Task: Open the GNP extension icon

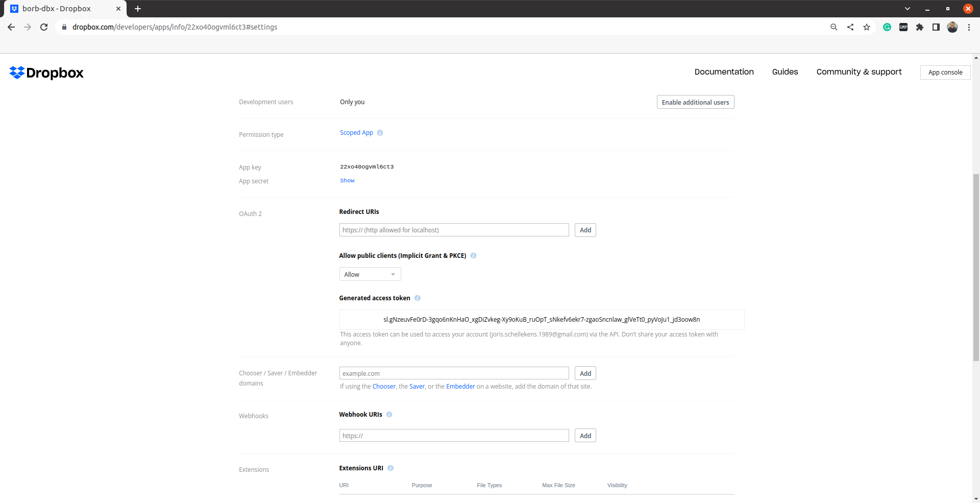Action: pos(903,27)
